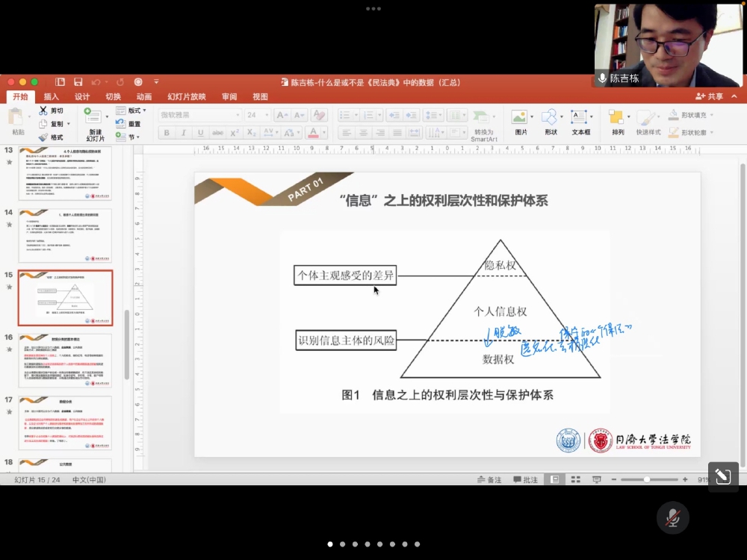This screenshot has height=560, width=747.
Task: Click the Save icon in the title bar
Action: coord(78,82)
